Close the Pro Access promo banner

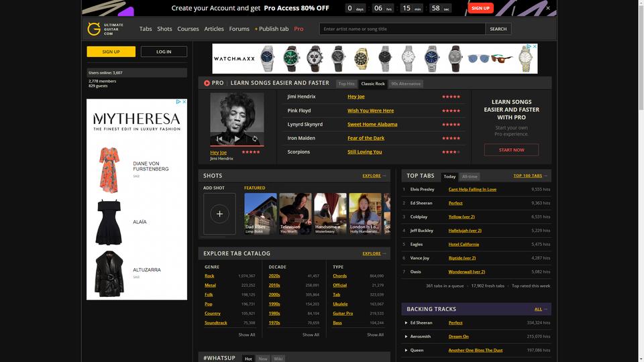point(548,8)
